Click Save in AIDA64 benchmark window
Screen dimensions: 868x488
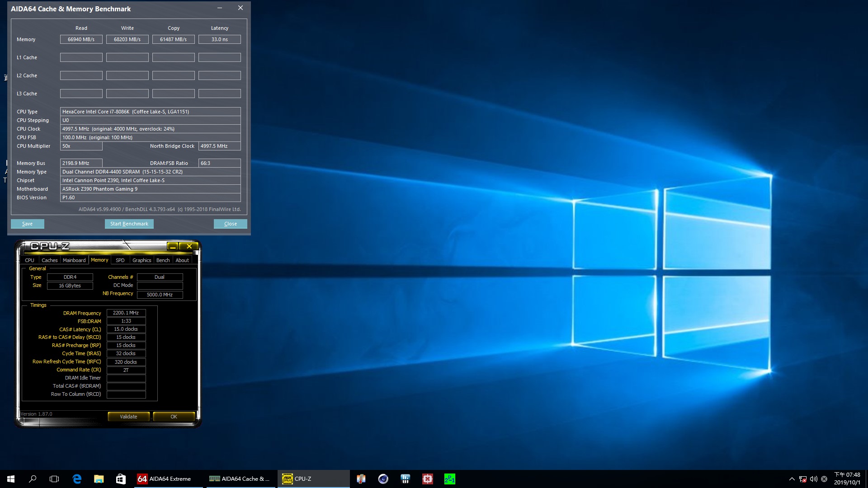pos(28,224)
